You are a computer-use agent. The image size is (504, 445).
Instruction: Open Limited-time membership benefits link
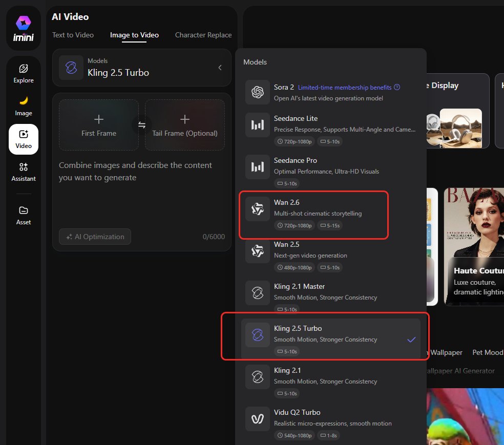pos(344,88)
